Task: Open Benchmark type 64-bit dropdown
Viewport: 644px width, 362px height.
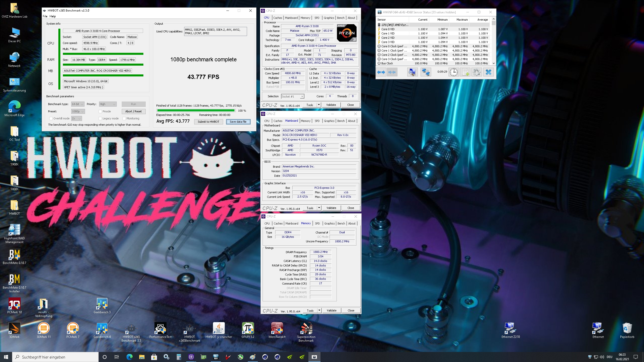Action: click(x=77, y=104)
